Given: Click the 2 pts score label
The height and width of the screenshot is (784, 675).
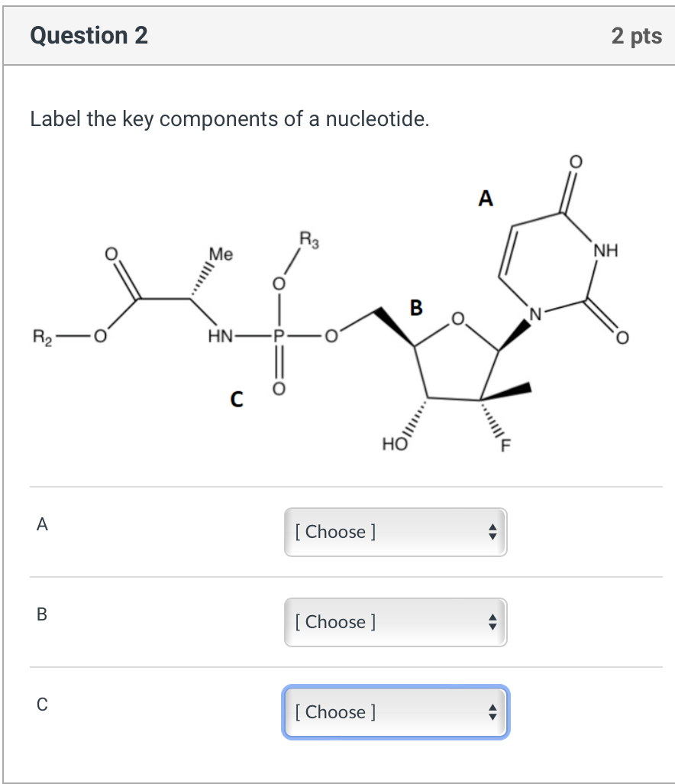Looking at the screenshot, I should 637,36.
